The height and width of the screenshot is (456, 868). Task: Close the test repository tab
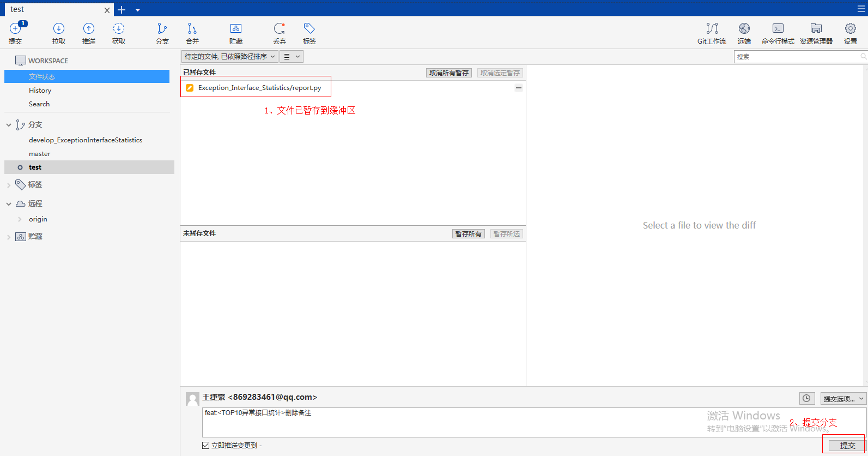[x=107, y=10]
